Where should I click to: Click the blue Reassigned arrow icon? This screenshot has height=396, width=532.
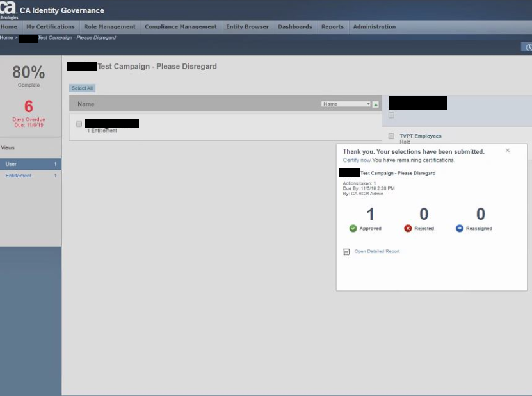click(459, 229)
